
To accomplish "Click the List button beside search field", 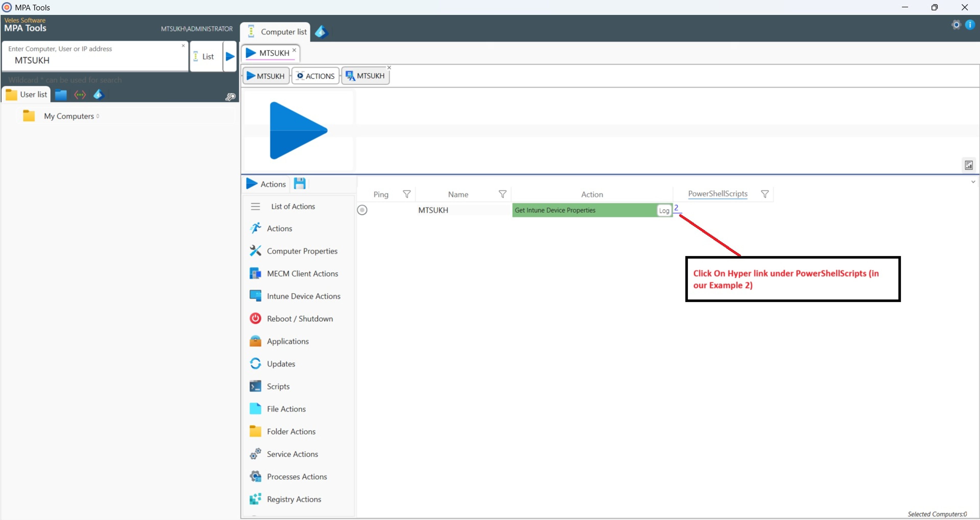I will [206, 57].
